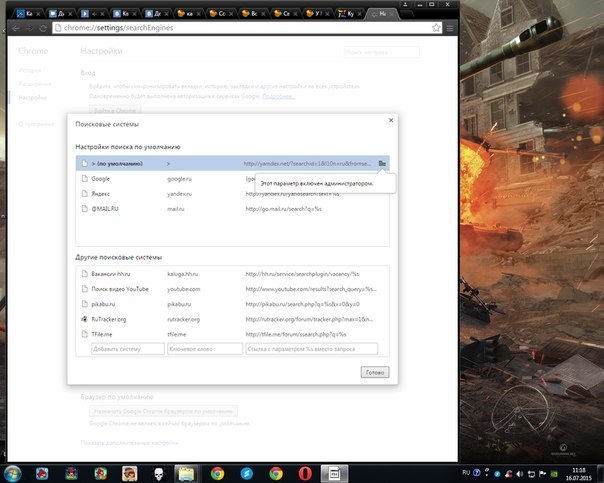Click the page icon beside @MAIL.RU
The height and width of the screenshot is (483, 604).
coord(84,209)
